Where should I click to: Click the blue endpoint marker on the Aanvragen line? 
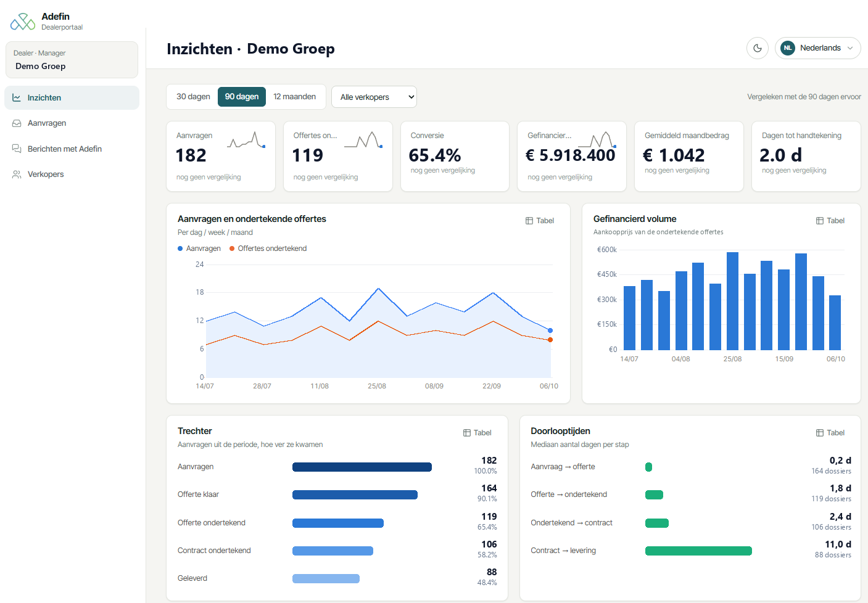coord(550,330)
